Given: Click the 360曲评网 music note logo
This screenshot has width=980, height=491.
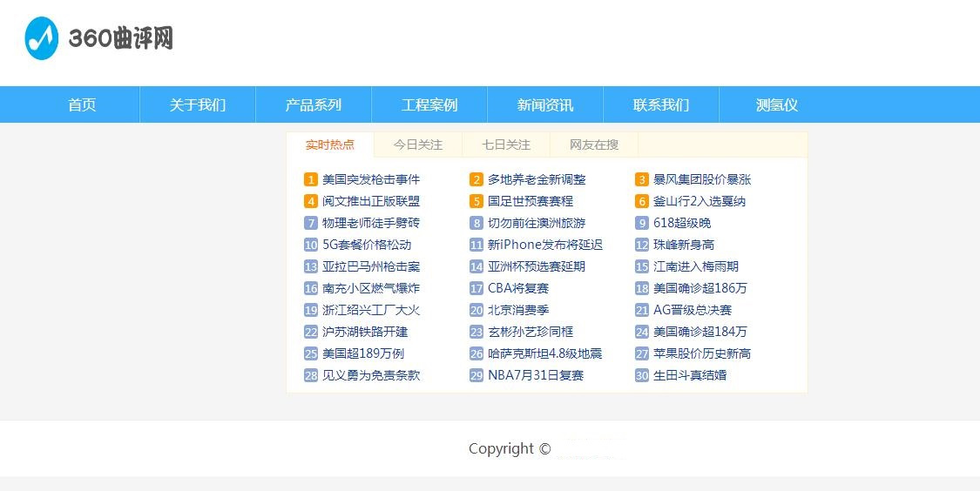Looking at the screenshot, I should click(42, 38).
